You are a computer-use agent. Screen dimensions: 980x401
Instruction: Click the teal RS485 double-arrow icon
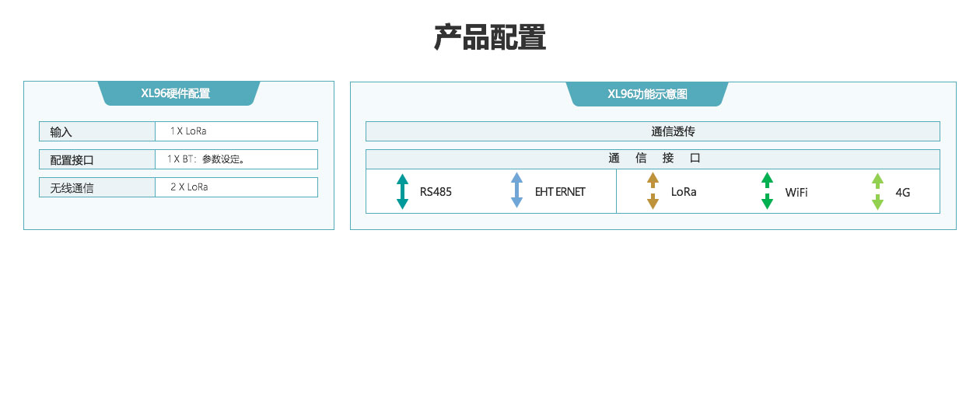click(402, 191)
